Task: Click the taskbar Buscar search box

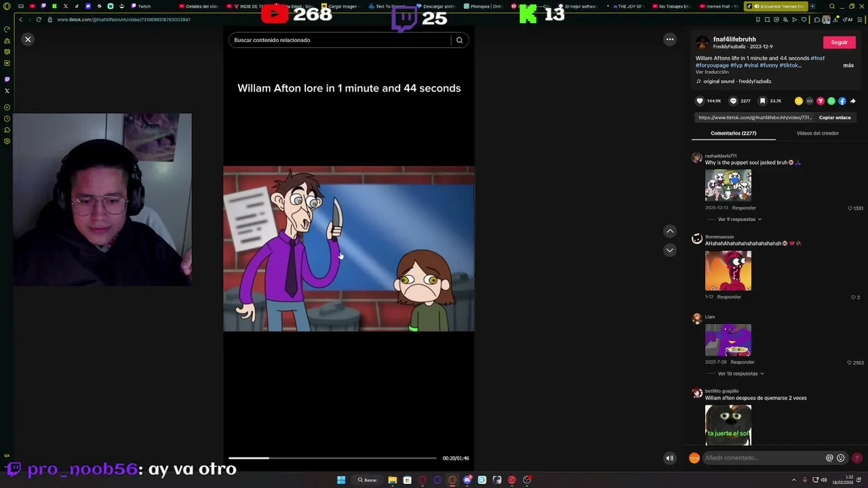Action: pyautogui.click(x=368, y=480)
